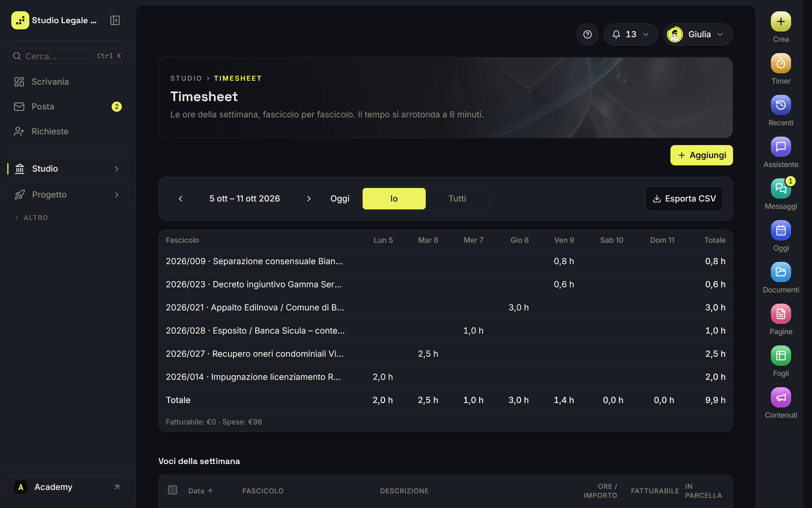The width and height of the screenshot is (812, 508).
Task: Click the Crea plus icon
Action: point(781,22)
